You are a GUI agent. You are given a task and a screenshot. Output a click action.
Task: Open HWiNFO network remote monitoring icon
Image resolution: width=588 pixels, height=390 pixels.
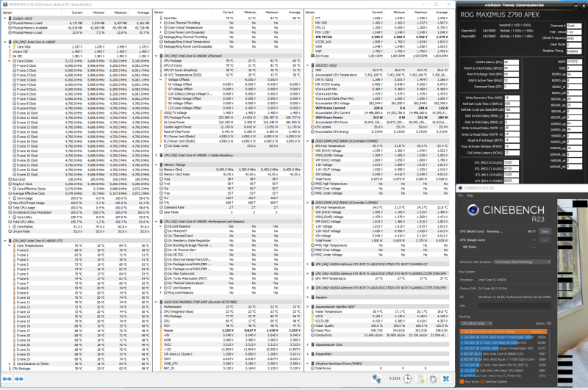click(376, 379)
